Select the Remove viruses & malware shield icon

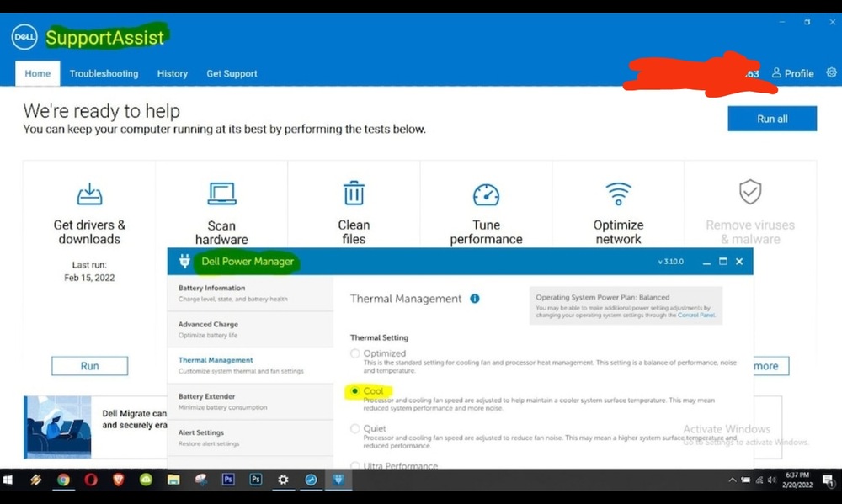[750, 192]
